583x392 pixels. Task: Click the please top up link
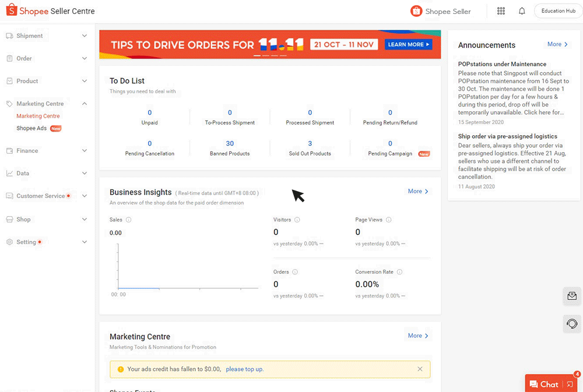[x=244, y=369]
